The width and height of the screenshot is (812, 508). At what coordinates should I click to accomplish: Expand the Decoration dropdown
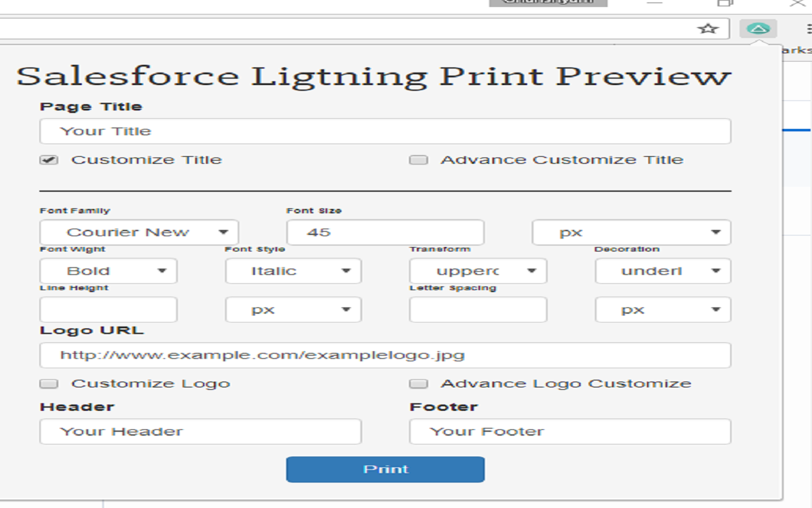coord(663,271)
